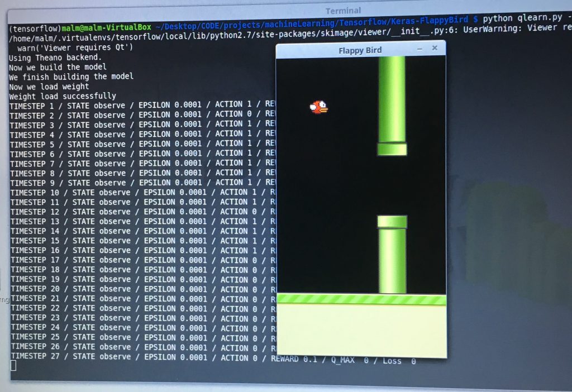Click the Keras-FlappyBird directory path in prompt
This screenshot has width=572, height=392.
tap(312, 23)
